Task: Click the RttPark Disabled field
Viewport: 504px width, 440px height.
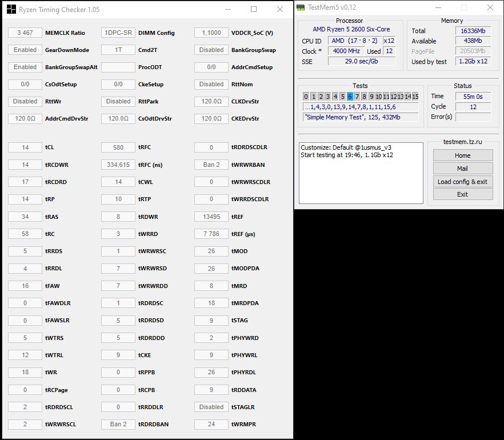Action: [118, 101]
